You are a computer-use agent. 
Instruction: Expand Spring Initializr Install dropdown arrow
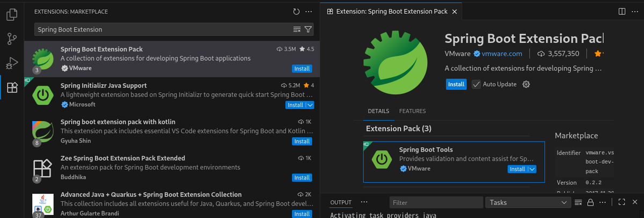(x=310, y=105)
